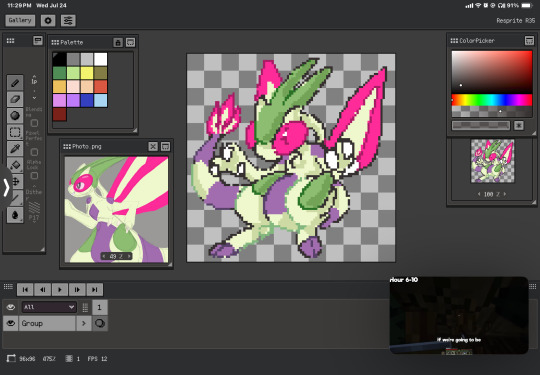Click the frame column handle icon in timeline
540x375 pixels.
(85, 307)
